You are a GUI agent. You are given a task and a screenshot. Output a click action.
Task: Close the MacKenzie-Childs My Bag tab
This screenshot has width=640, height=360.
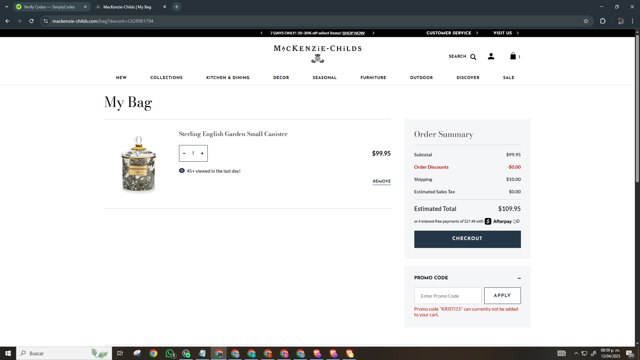164,7
